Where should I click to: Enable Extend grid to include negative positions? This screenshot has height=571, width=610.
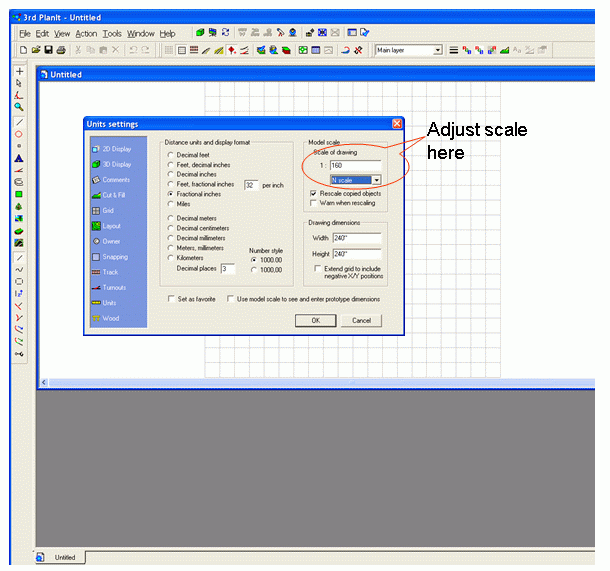[318, 268]
